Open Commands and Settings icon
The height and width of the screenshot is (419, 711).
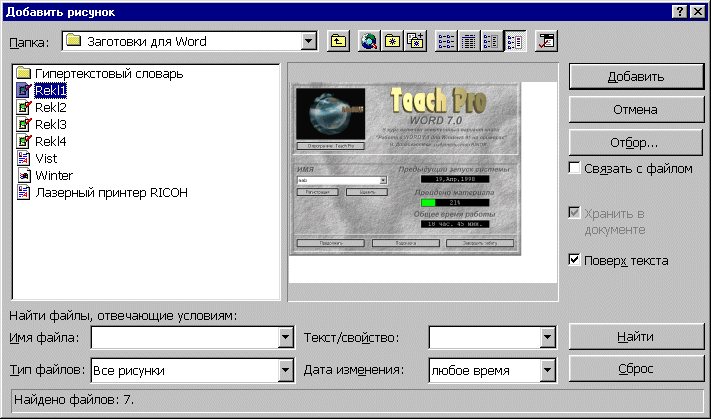[x=546, y=42]
